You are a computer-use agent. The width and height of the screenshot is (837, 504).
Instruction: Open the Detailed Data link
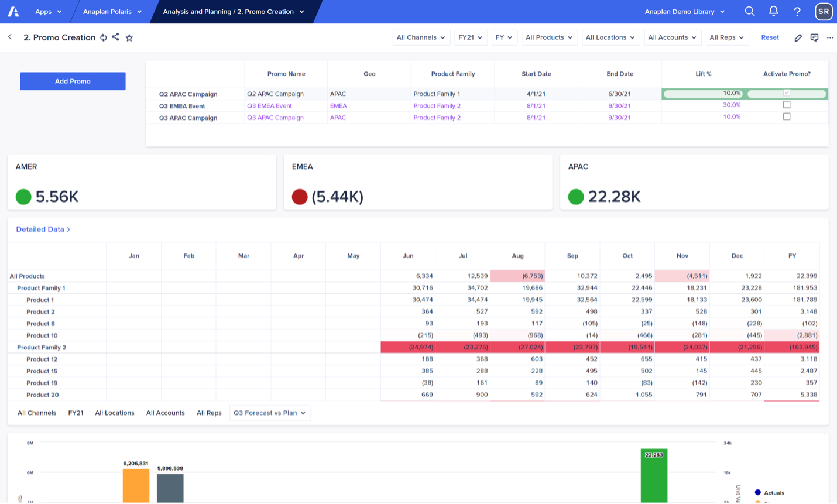coord(43,229)
